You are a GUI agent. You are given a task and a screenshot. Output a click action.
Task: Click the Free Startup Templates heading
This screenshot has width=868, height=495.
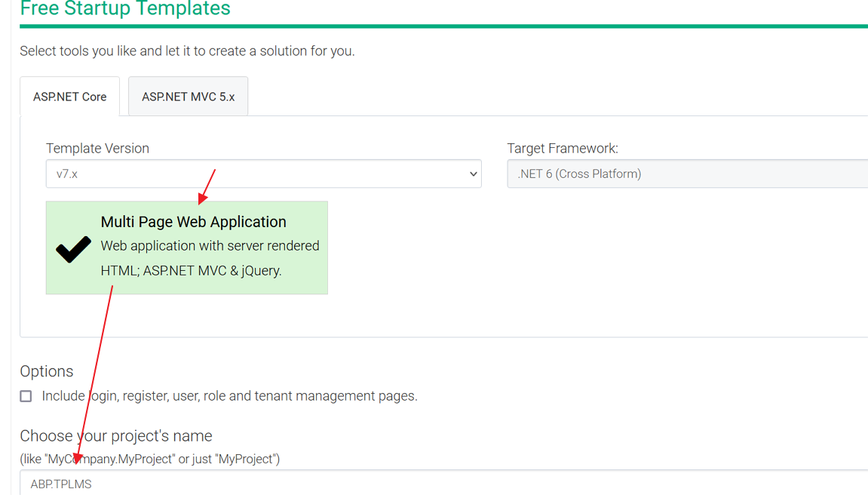(125, 8)
